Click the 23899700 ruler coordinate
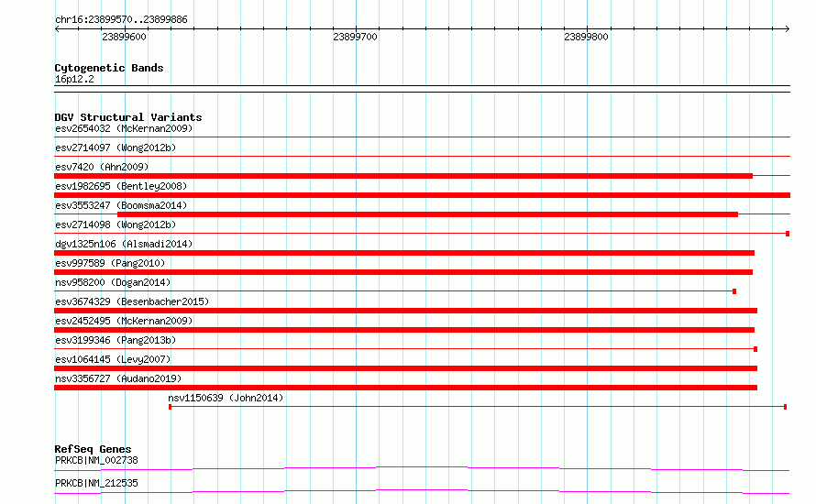 click(355, 37)
